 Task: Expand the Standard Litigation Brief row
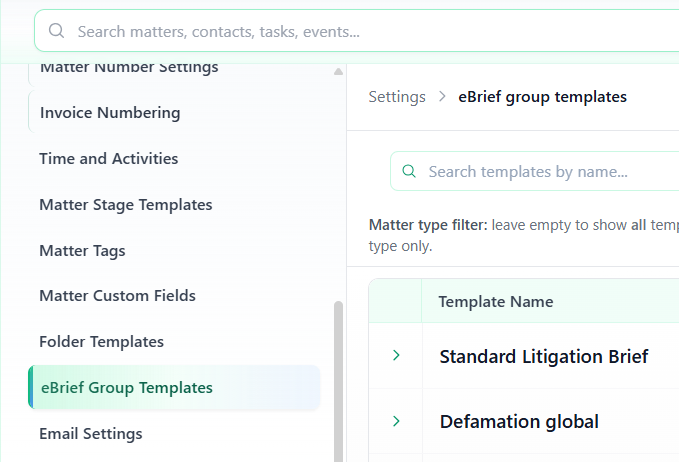coord(396,356)
